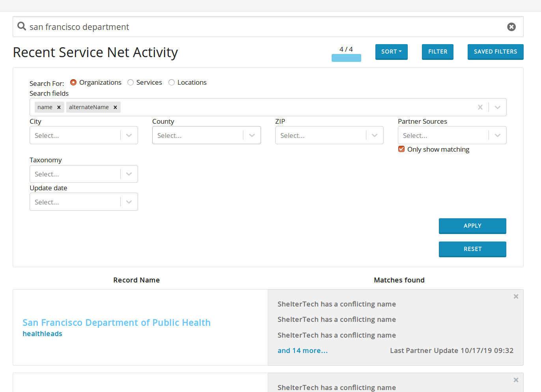Clear the search query with the circular X icon
The image size is (541, 392).
[x=511, y=27]
